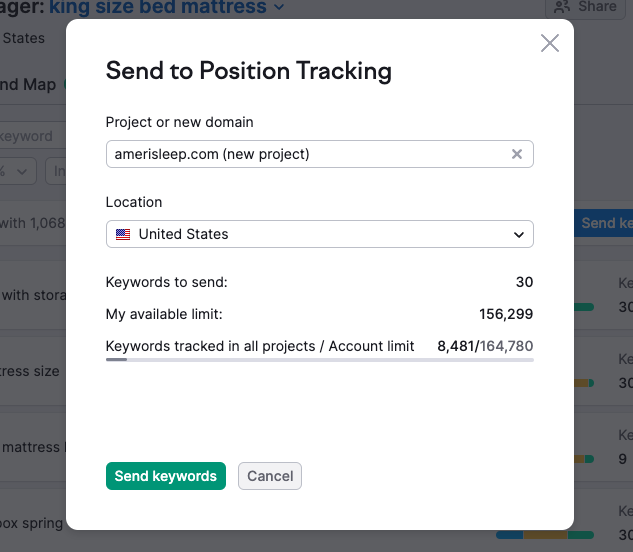Focus the Project or new domain field
This screenshot has height=552, width=633.
[x=305, y=154]
